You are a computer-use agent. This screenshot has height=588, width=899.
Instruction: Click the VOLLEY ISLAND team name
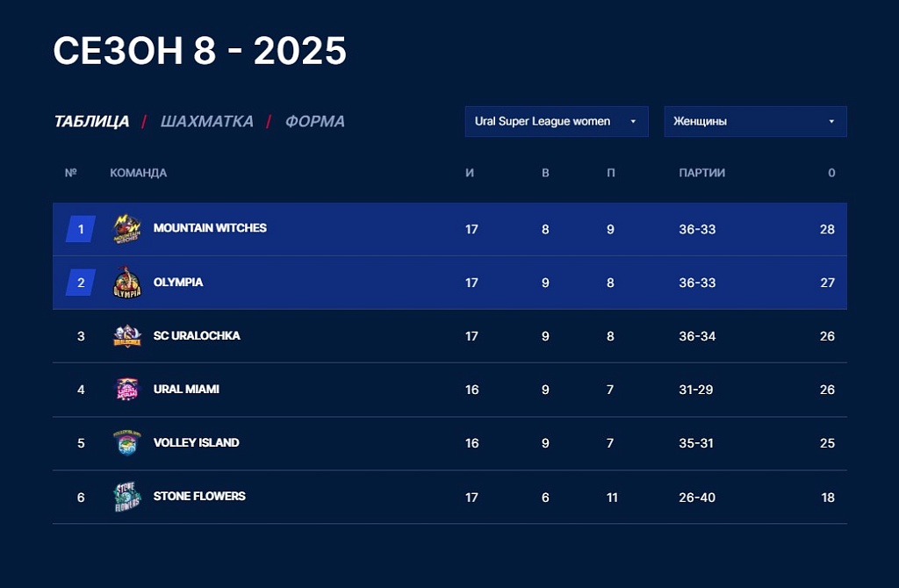[x=196, y=442]
